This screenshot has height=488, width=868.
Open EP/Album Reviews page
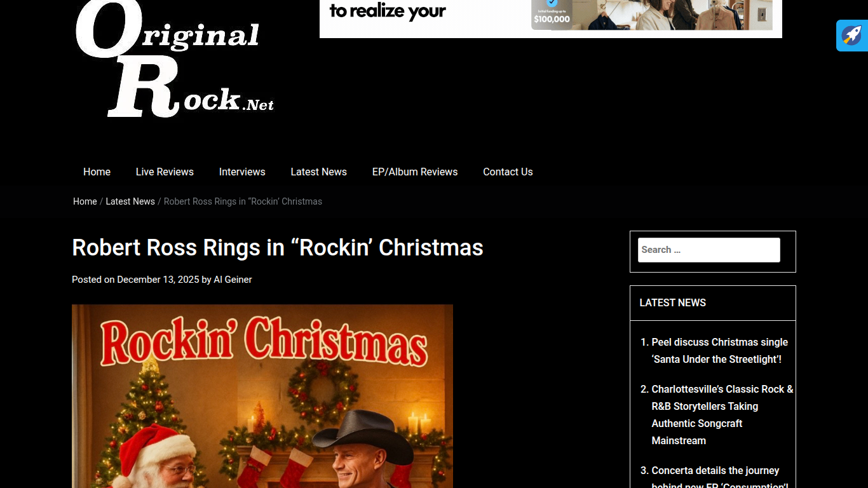[x=415, y=172]
